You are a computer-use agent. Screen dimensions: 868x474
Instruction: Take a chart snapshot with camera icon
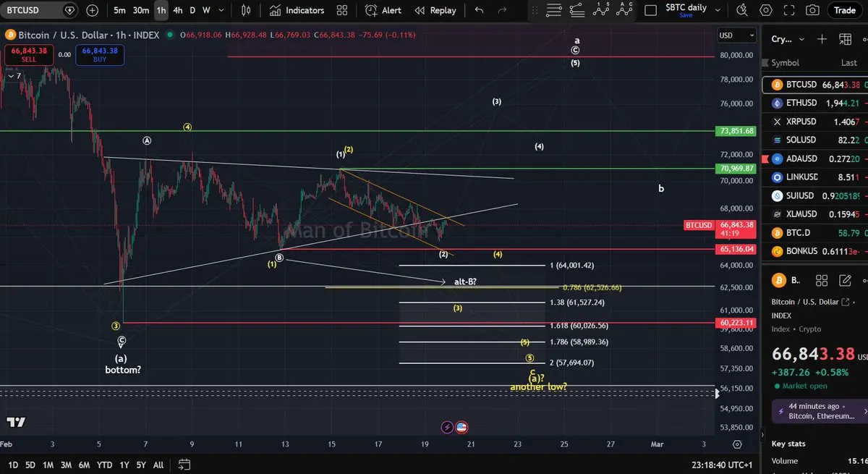click(813, 10)
